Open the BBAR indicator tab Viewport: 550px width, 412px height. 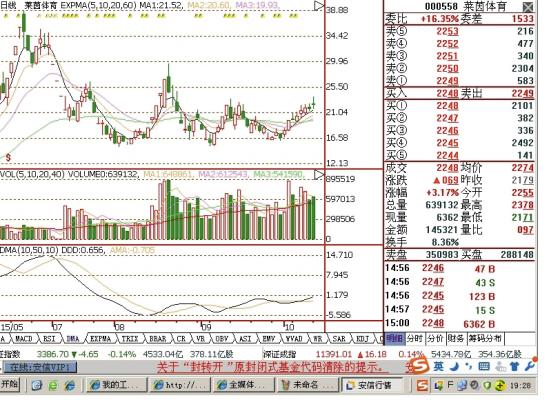[158, 339]
